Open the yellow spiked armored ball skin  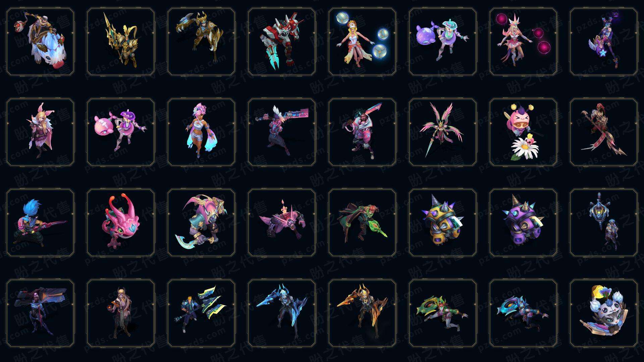pyautogui.click(x=443, y=223)
